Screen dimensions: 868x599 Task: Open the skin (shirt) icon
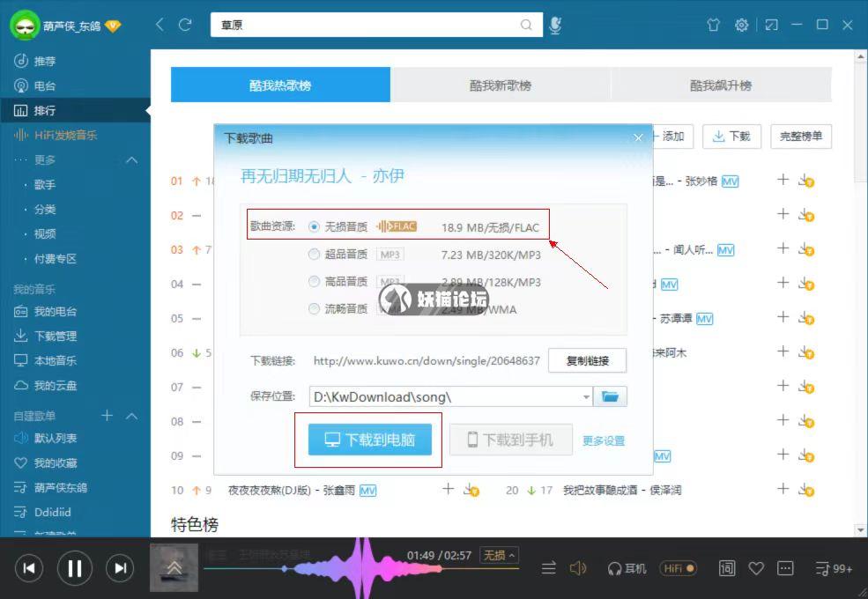click(713, 25)
